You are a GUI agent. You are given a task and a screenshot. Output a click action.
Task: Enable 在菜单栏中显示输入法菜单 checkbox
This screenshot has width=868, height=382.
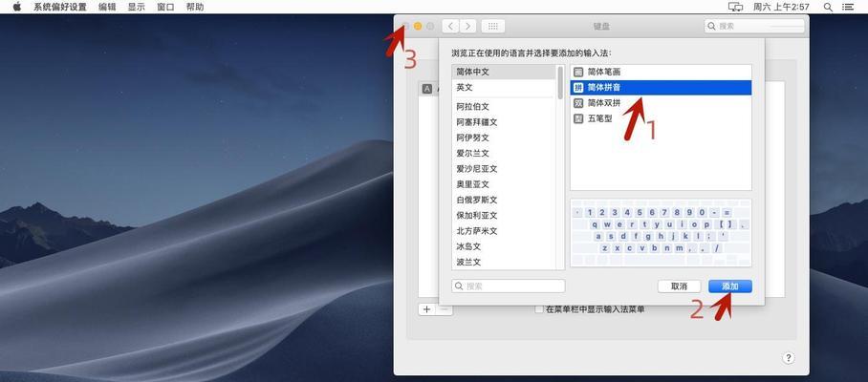tap(539, 309)
